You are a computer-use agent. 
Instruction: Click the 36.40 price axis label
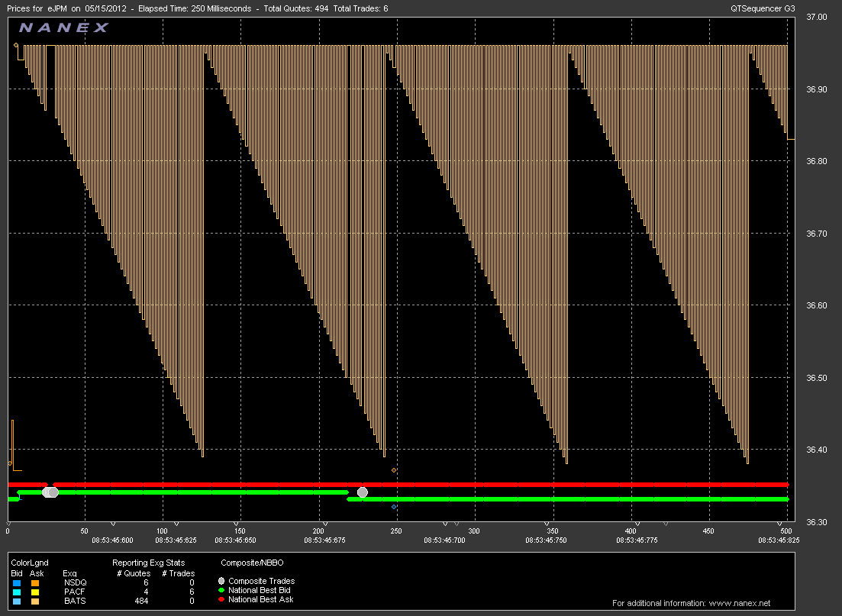[x=817, y=450]
